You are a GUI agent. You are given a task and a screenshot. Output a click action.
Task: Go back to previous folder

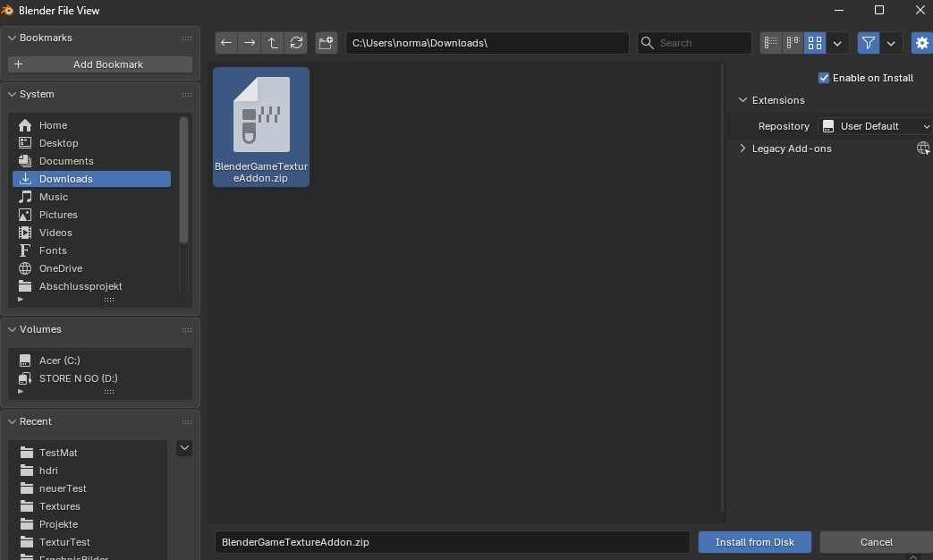[x=226, y=43]
